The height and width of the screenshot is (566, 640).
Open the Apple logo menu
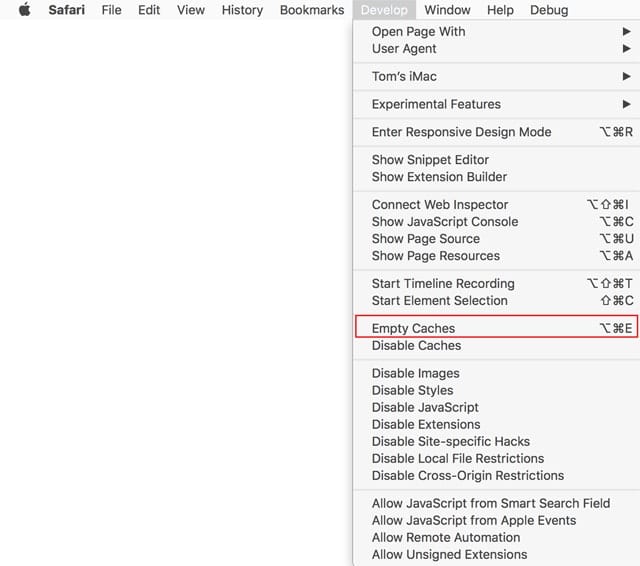pos(25,10)
